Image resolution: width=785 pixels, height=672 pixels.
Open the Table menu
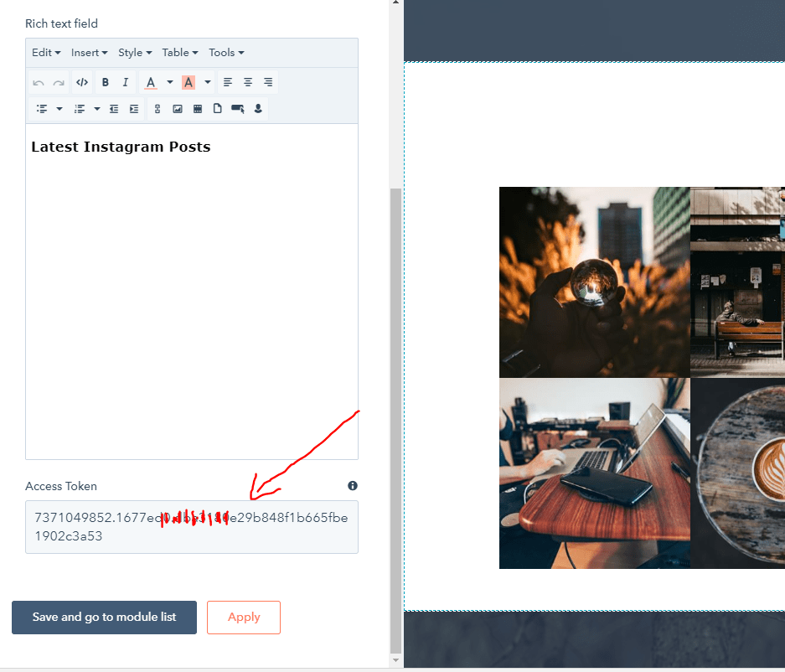click(x=179, y=52)
